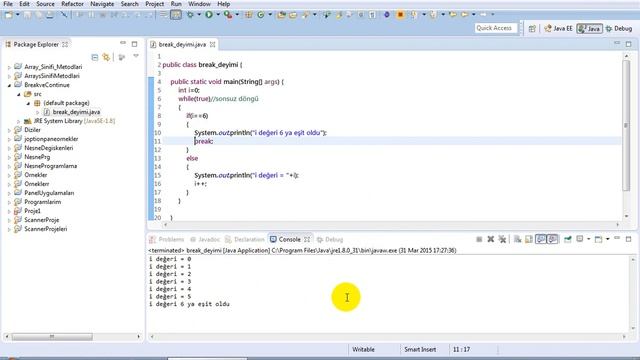Switch to the Problems tab

click(x=167, y=240)
